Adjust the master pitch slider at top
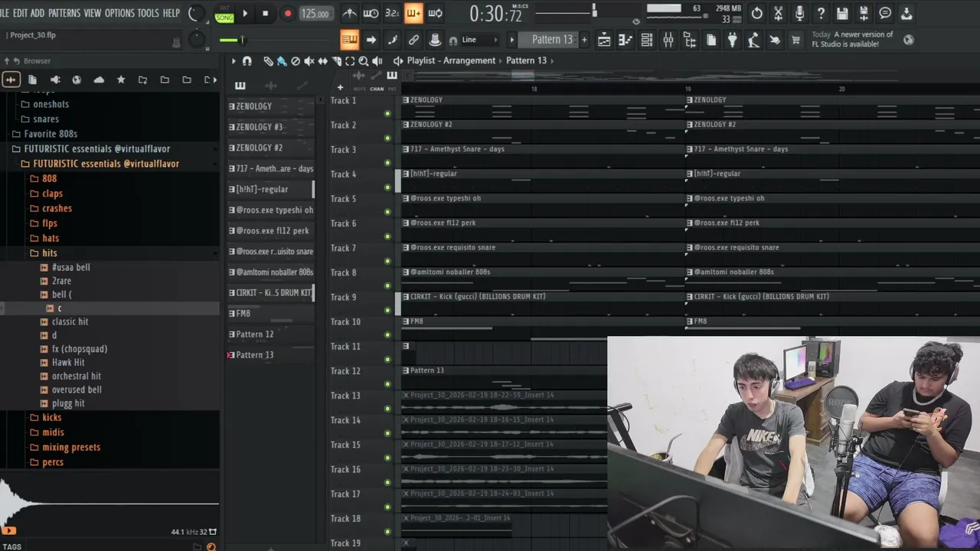 pyautogui.click(x=594, y=10)
